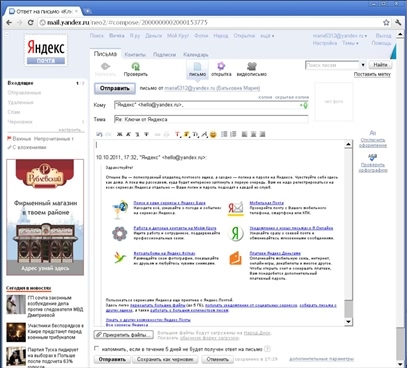Expand the mail search dropdown arrow
This screenshot has width=407, height=368.
pyautogui.click(x=363, y=65)
